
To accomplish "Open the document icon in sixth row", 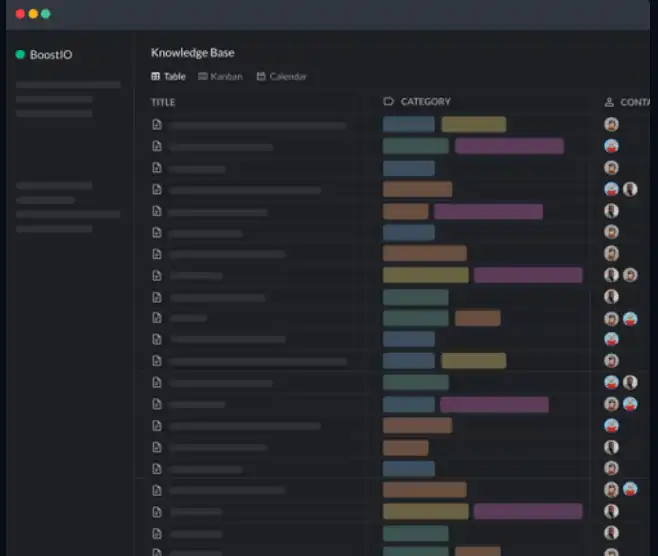I will [157, 232].
